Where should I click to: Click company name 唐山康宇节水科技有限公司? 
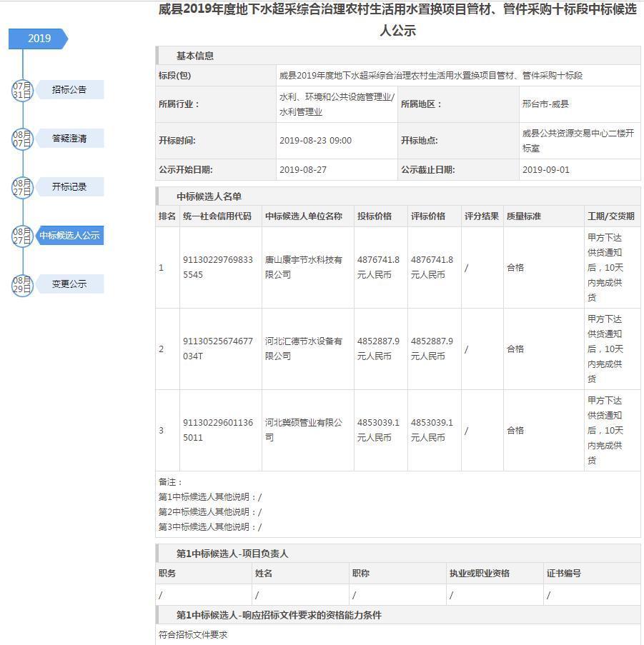pos(303,267)
